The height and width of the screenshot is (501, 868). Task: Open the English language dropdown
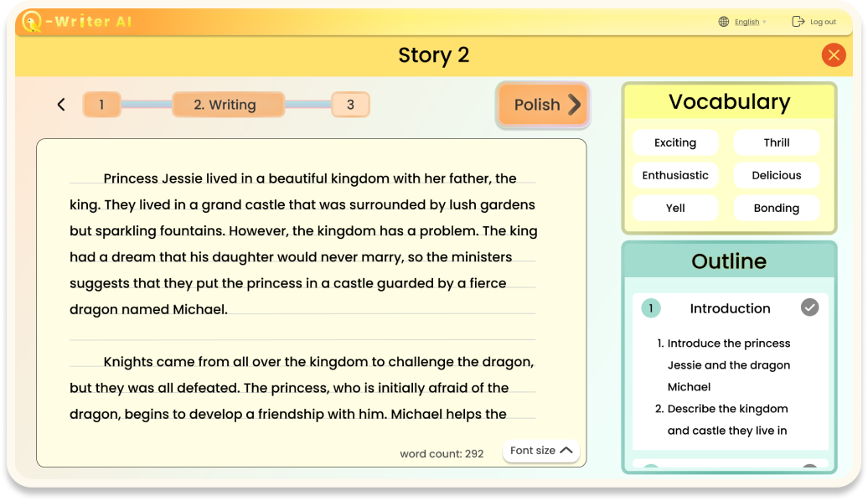click(x=750, y=22)
